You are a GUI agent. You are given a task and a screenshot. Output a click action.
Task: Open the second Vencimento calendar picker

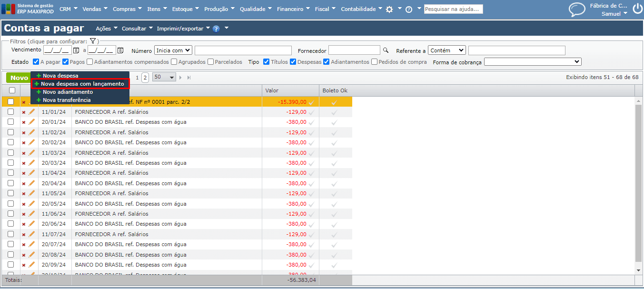click(x=120, y=50)
